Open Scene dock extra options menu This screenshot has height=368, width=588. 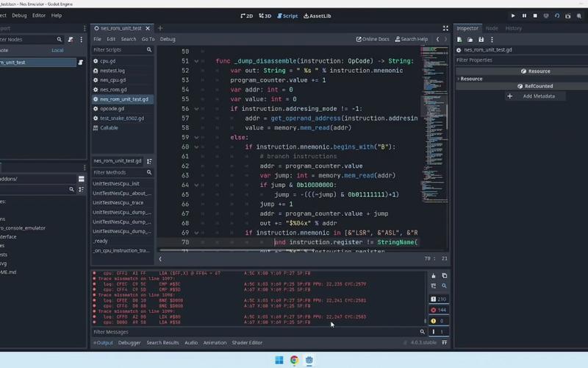81,40
